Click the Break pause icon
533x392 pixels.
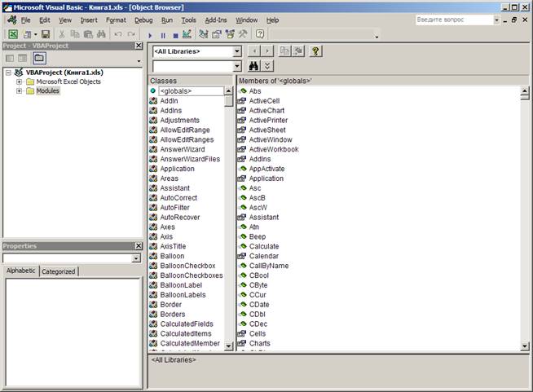pos(163,35)
